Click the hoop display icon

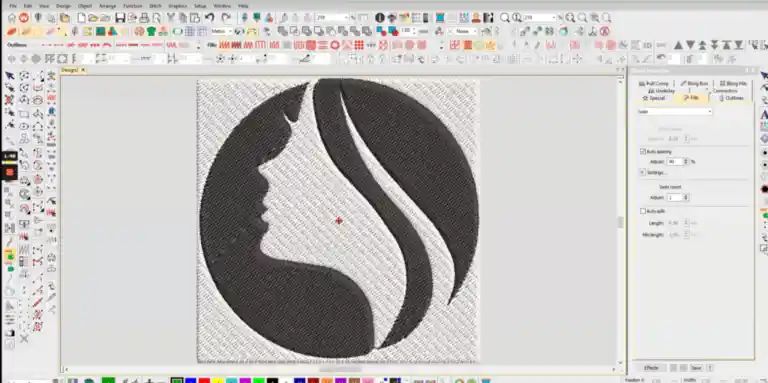[177, 31]
